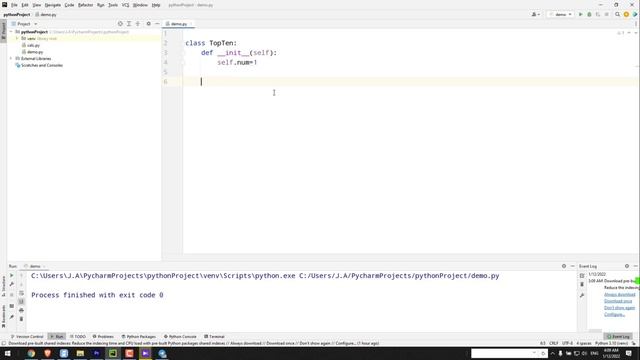
Task: Clear Run console with trash icon
Action: tap(21, 319)
